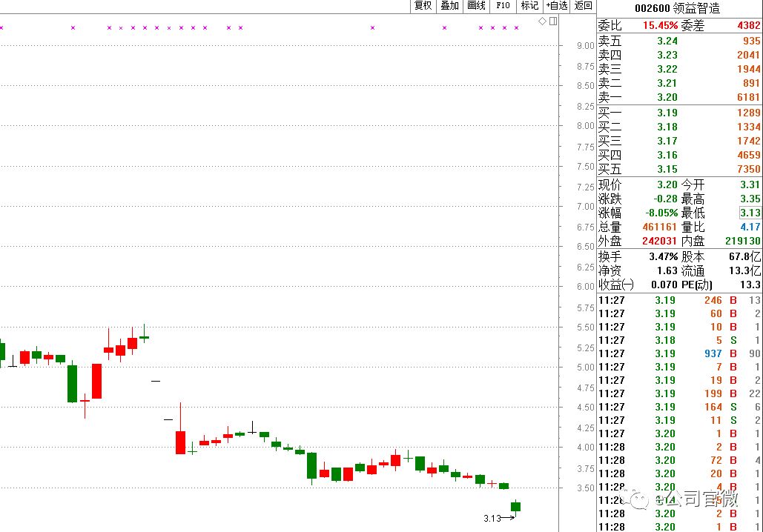The width and height of the screenshot is (763, 532).
Task: Select the 卖五 3.24 ask row
Action: click(679, 41)
